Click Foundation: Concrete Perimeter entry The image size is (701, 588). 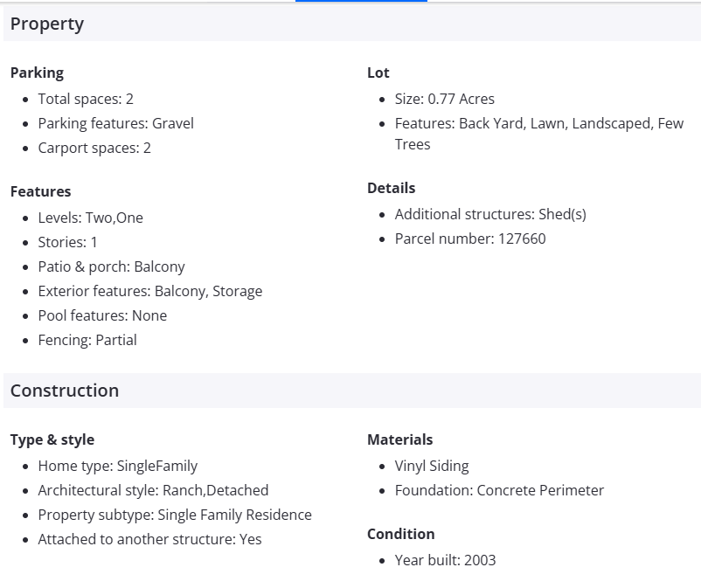click(x=499, y=490)
